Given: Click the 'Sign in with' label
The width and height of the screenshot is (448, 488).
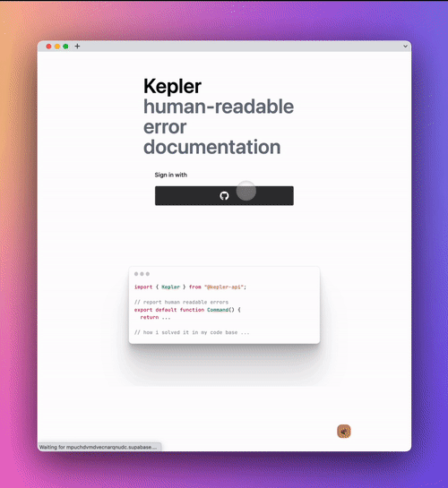Looking at the screenshot, I should (x=170, y=175).
